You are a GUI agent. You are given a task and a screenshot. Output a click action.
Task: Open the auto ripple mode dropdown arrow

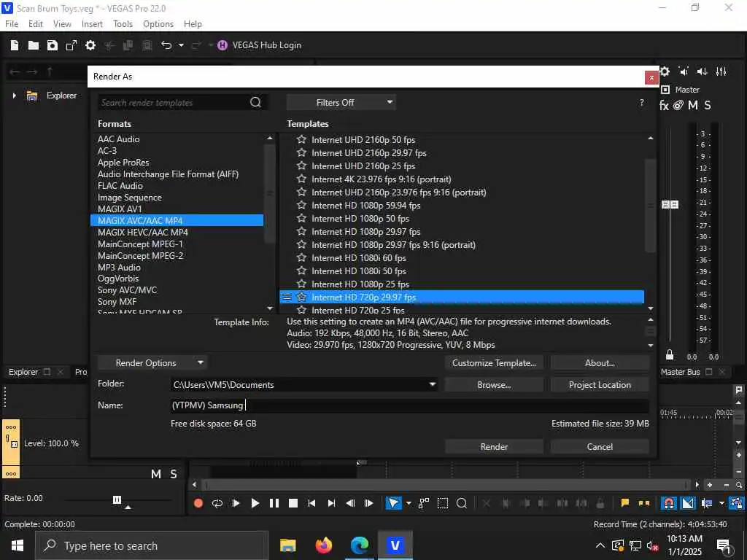pyautogui.click(x=721, y=503)
